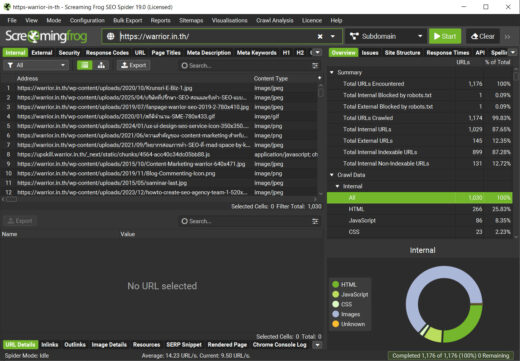Click the Screaming Frog logo
520x361 pixels.
[x=46, y=36]
